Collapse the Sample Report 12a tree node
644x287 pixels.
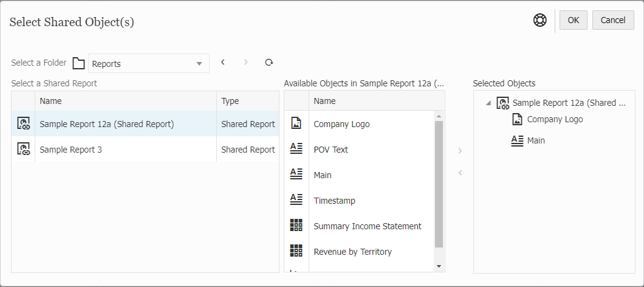coord(488,103)
